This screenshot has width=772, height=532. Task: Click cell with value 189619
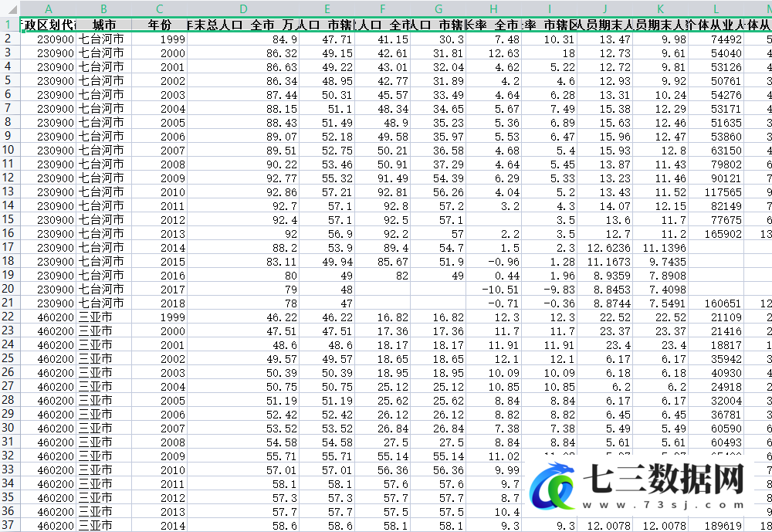[x=716, y=526]
